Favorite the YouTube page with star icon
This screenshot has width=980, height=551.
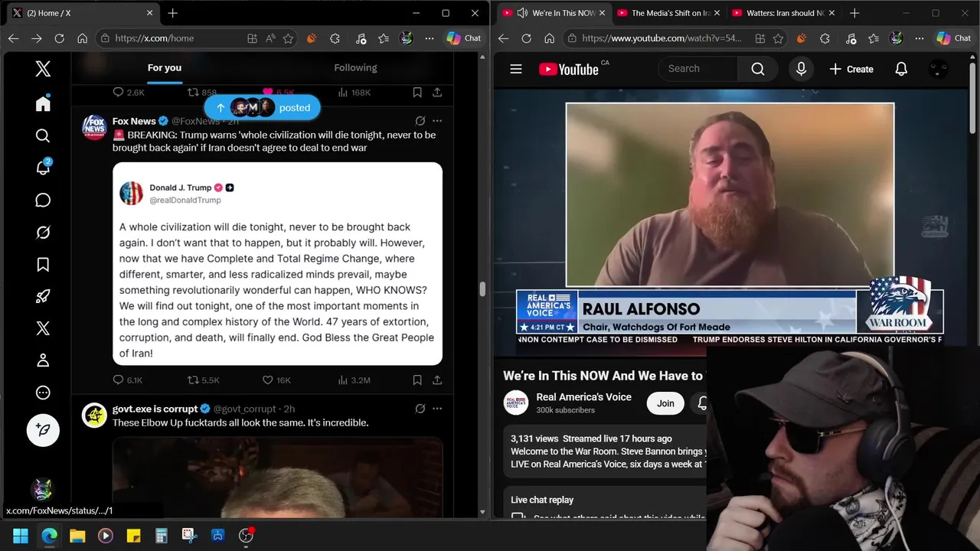pyautogui.click(x=779, y=38)
